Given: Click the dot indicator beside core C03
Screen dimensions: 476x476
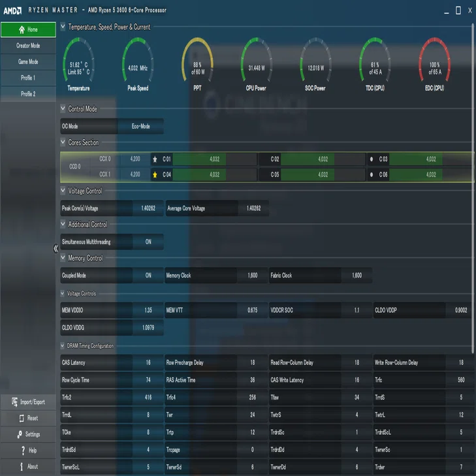Looking at the screenshot, I should pos(372,159).
